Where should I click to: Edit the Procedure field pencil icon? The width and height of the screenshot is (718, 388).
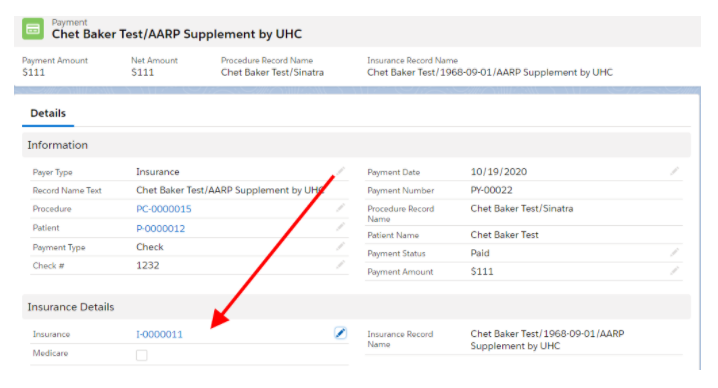[x=340, y=208]
